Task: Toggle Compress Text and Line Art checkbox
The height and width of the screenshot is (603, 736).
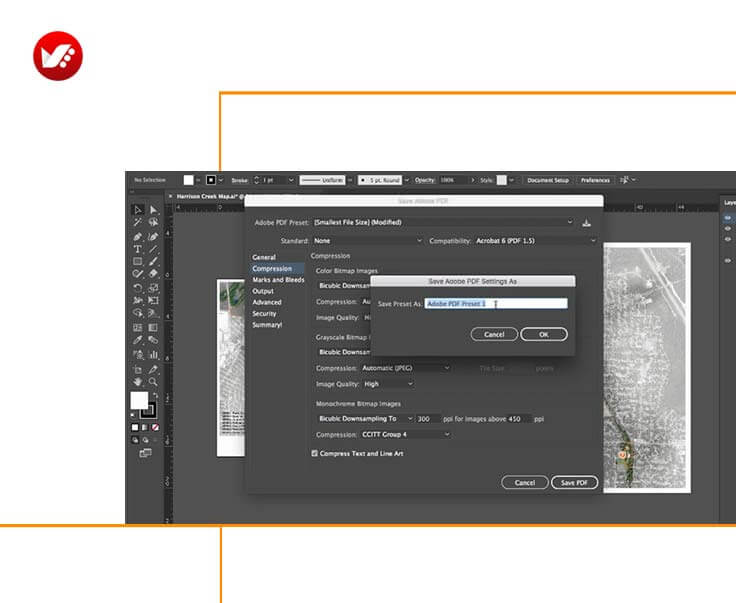Action: (x=314, y=453)
